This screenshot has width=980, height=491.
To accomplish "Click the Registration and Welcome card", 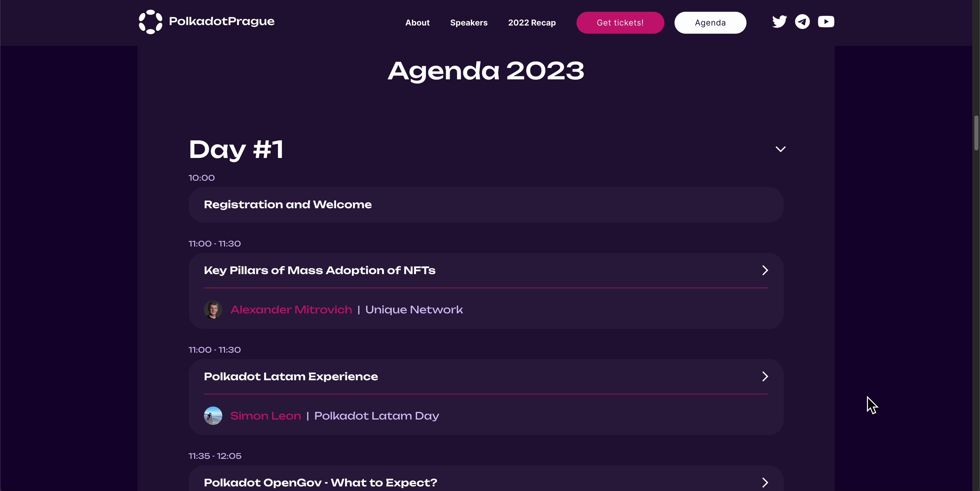I will (486, 205).
